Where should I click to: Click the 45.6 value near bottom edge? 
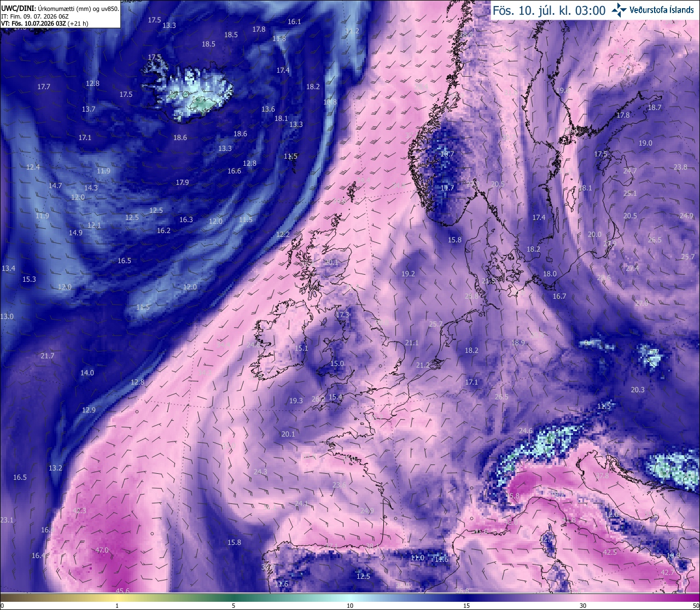(x=123, y=590)
